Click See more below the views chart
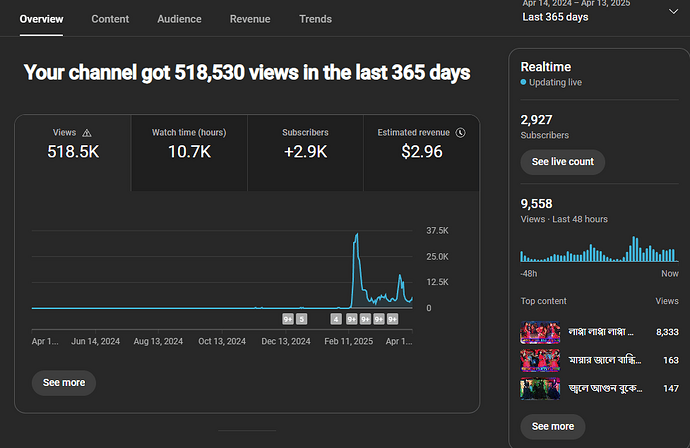Image resolution: width=690 pixels, height=448 pixels. point(64,382)
